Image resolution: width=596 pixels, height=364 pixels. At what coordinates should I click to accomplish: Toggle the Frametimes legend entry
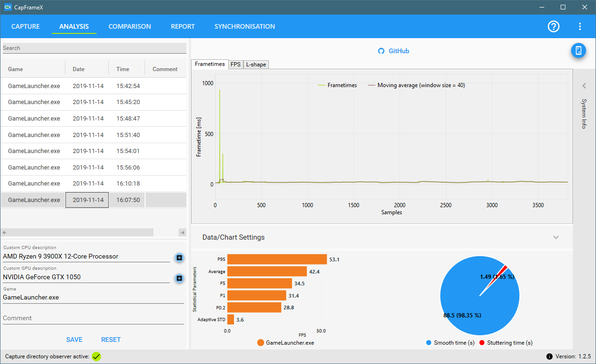pyautogui.click(x=338, y=85)
